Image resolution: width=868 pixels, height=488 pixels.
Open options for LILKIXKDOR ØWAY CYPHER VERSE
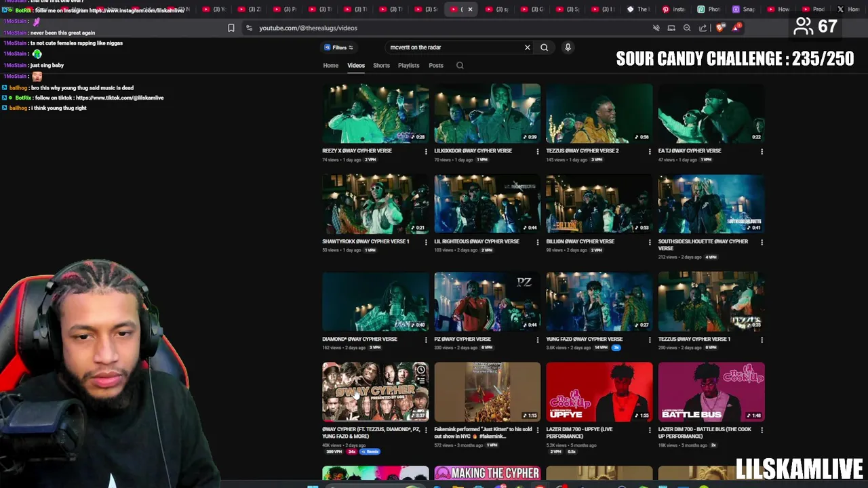point(538,151)
